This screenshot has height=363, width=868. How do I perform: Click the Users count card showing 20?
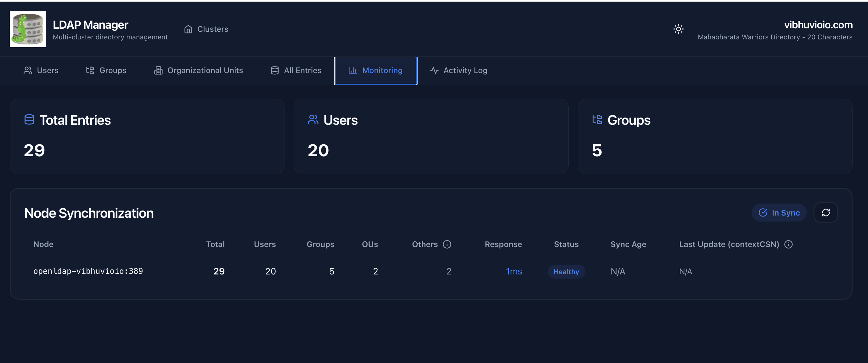pos(431,136)
